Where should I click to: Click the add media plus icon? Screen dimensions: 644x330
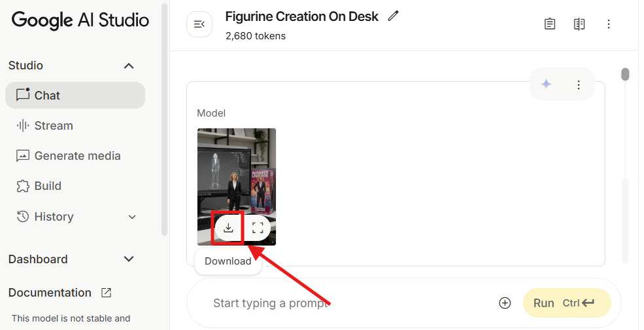(505, 302)
